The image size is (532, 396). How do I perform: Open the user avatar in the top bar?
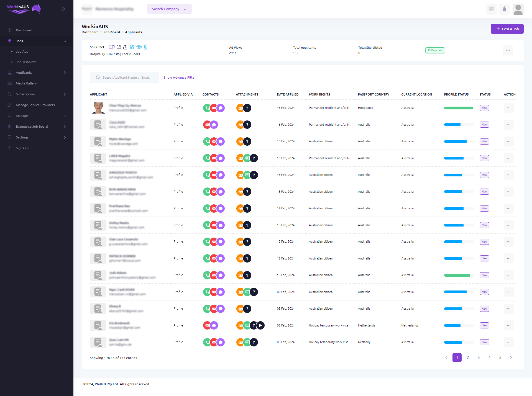click(518, 9)
